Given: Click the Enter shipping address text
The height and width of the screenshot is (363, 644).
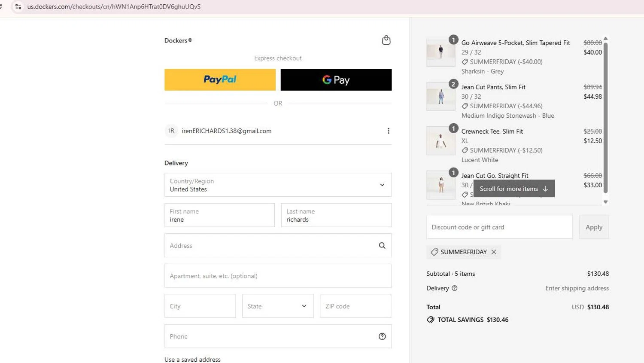Looking at the screenshot, I should pos(577,288).
